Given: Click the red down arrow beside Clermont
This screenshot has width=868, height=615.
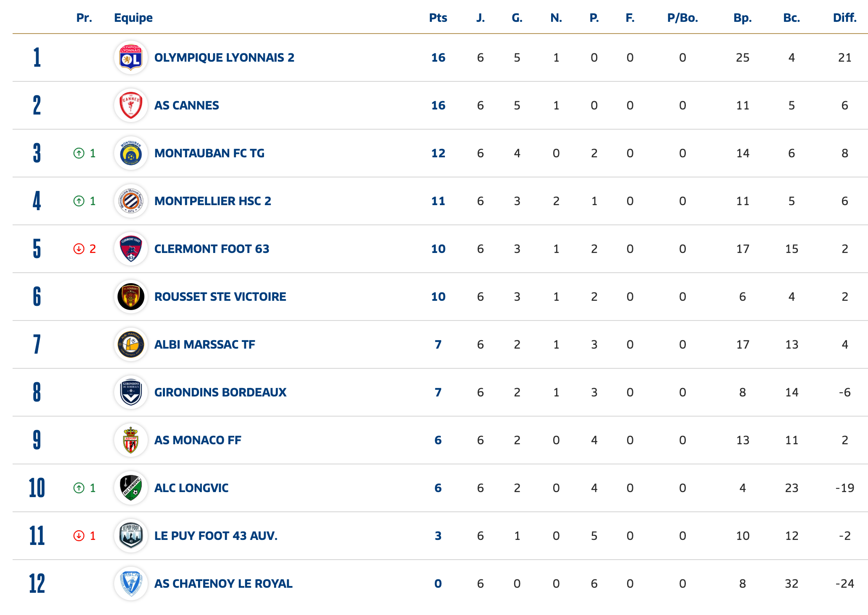Looking at the screenshot, I should [79, 249].
